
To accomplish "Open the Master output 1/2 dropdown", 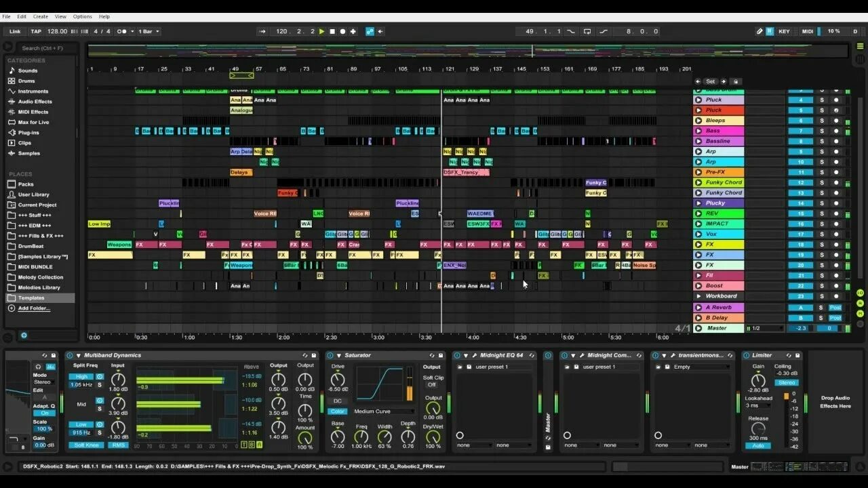I will 765,328.
